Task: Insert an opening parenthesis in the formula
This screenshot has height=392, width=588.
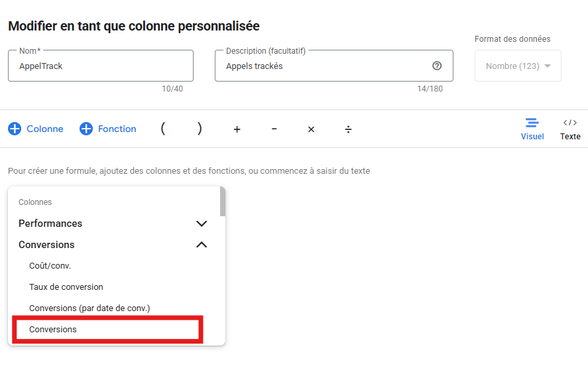Action: (x=163, y=129)
